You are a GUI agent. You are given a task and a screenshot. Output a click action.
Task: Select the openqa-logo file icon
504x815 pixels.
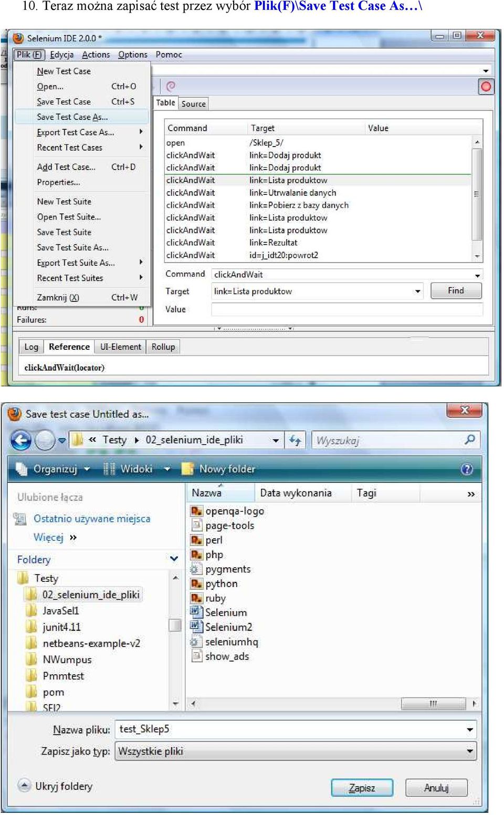click(196, 511)
